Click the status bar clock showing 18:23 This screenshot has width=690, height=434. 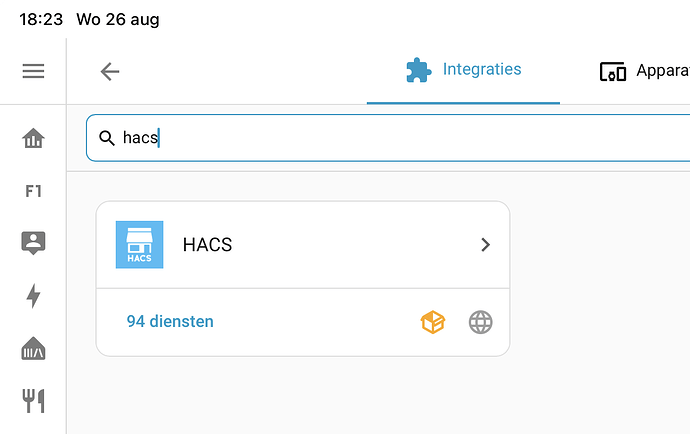coord(41,19)
